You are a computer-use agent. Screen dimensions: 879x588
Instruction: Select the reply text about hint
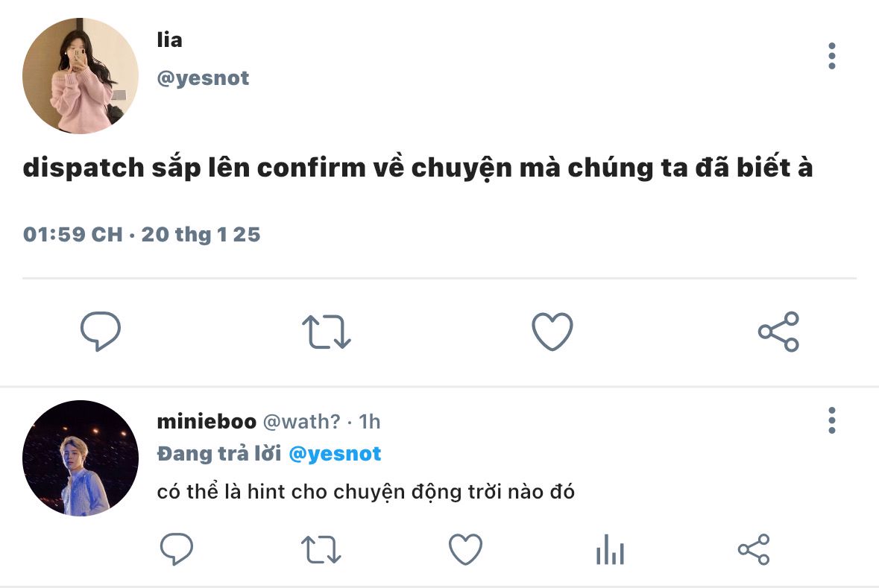[365, 492]
